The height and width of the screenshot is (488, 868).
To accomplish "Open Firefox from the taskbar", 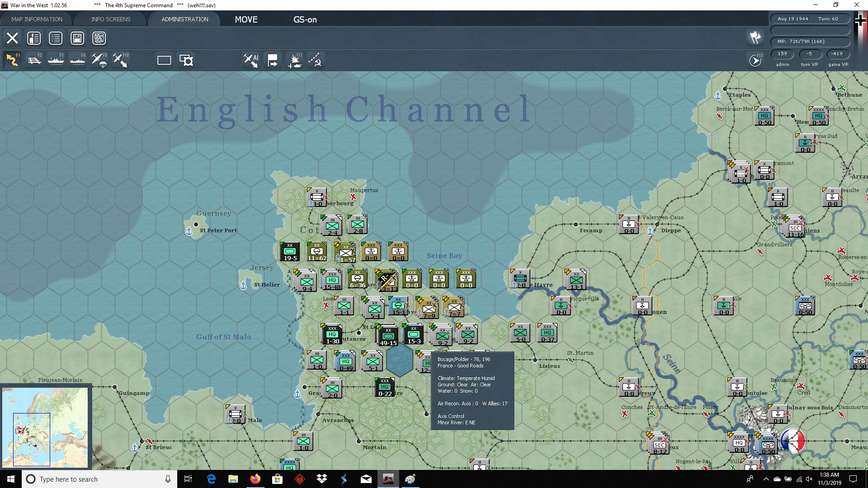I will pos(255,479).
